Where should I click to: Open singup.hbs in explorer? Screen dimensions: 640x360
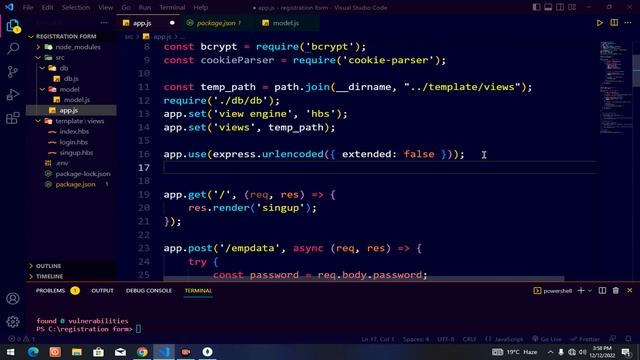click(76, 153)
